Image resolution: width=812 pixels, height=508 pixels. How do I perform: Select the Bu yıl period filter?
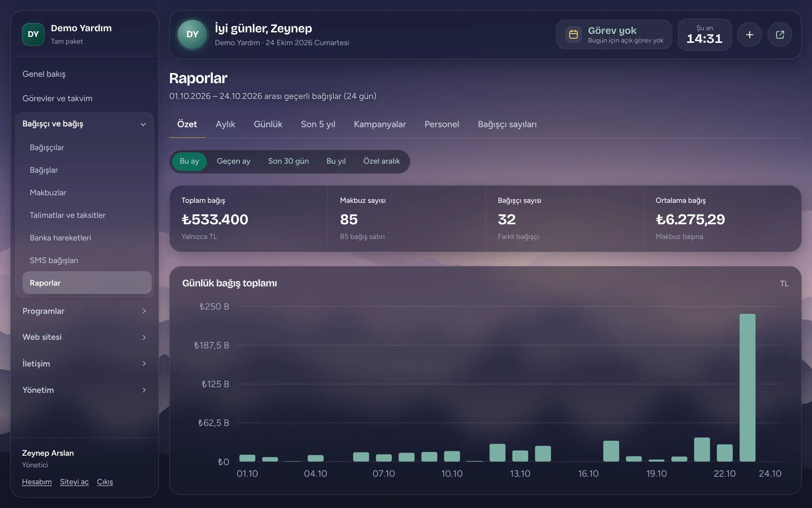336,161
